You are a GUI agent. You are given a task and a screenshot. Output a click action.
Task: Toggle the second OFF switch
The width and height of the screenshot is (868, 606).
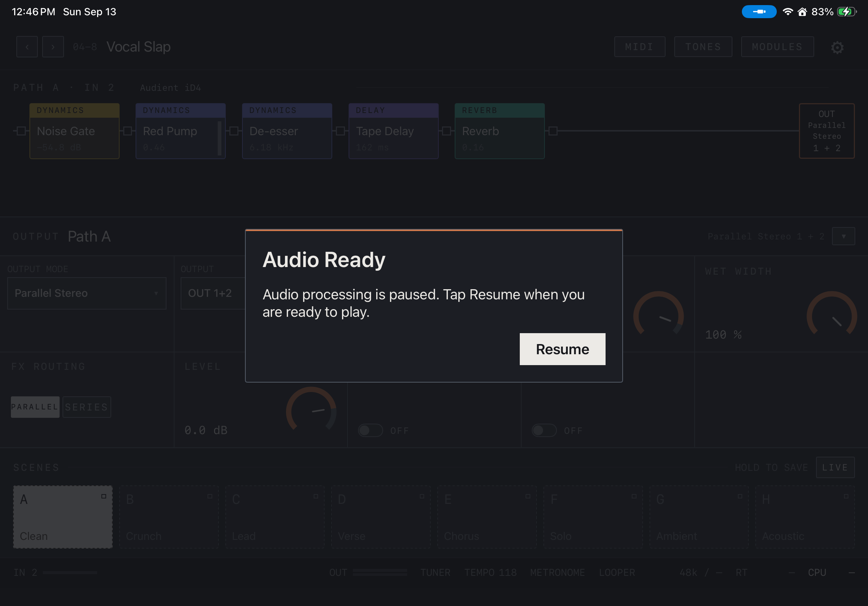[544, 430]
